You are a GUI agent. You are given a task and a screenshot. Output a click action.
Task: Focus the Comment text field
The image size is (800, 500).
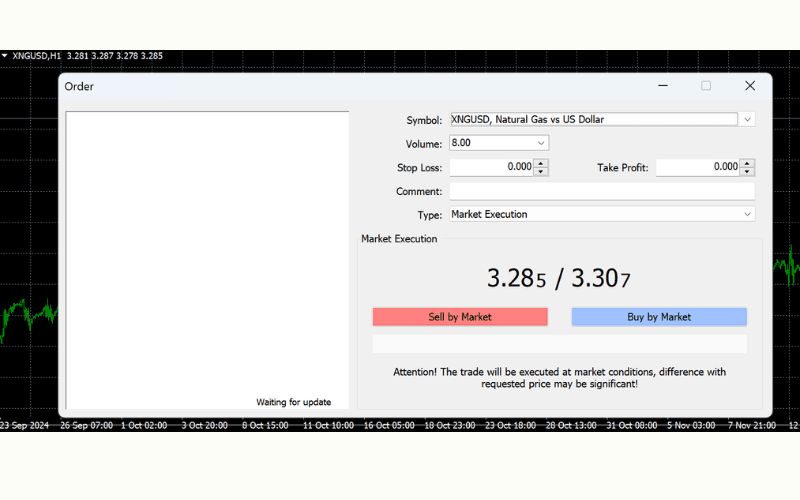(602, 191)
